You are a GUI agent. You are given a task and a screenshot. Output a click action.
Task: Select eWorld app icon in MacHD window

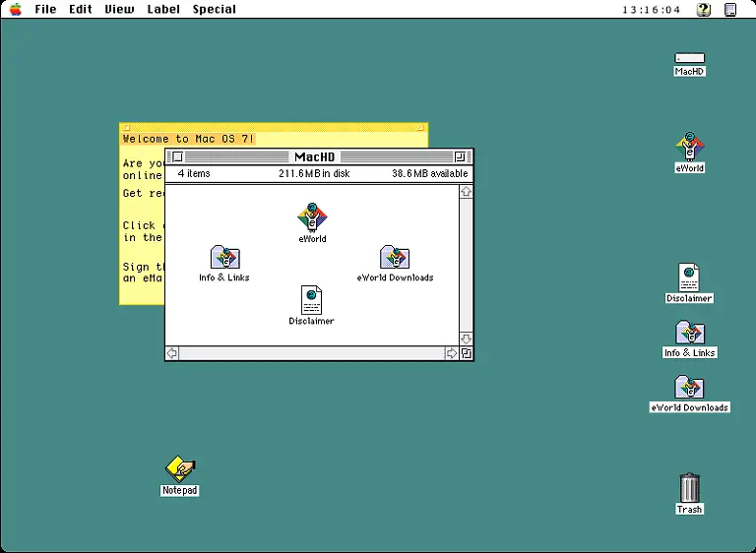[312, 217]
